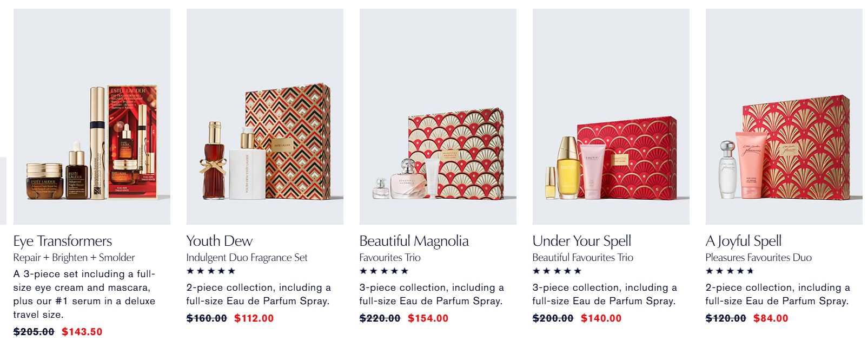
Task: Click the previous carousel arrow at left edge
Action: click(3, 191)
